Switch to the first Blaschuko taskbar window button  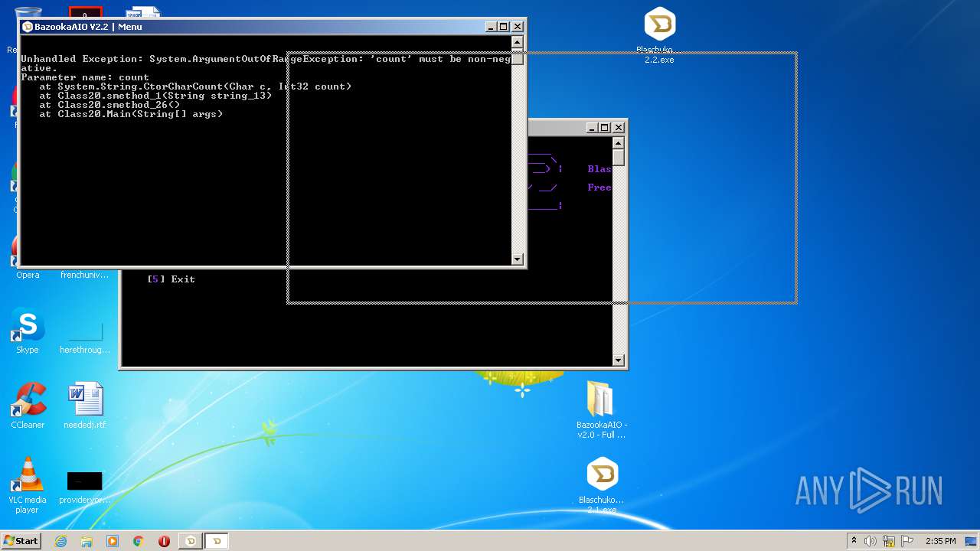[x=191, y=541]
